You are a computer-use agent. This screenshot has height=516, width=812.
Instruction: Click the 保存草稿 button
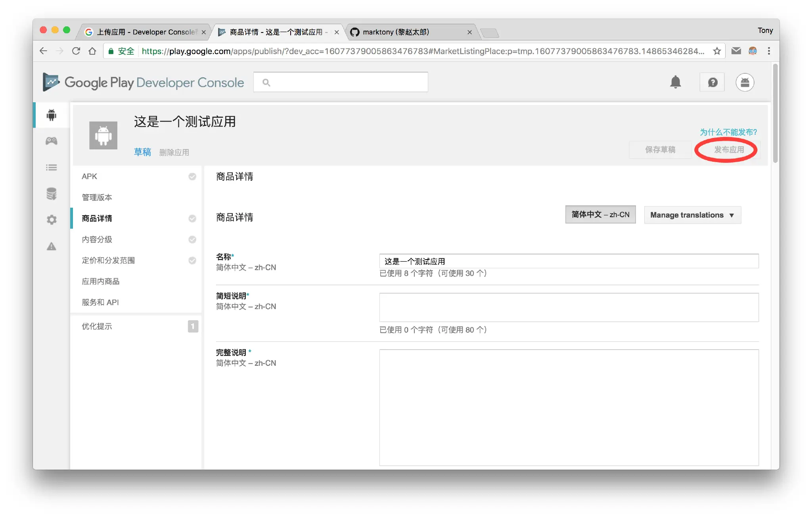(660, 149)
